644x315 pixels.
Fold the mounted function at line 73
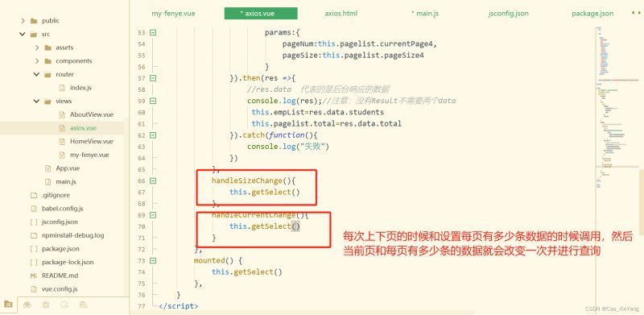click(x=153, y=260)
